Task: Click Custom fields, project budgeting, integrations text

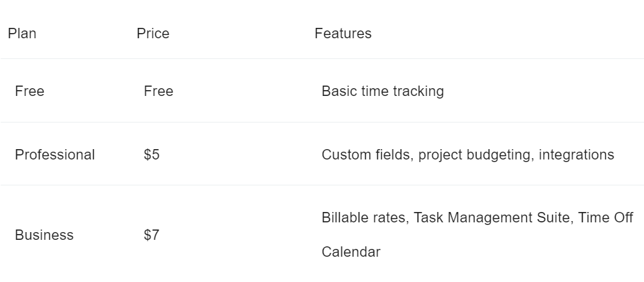Action: point(468,155)
